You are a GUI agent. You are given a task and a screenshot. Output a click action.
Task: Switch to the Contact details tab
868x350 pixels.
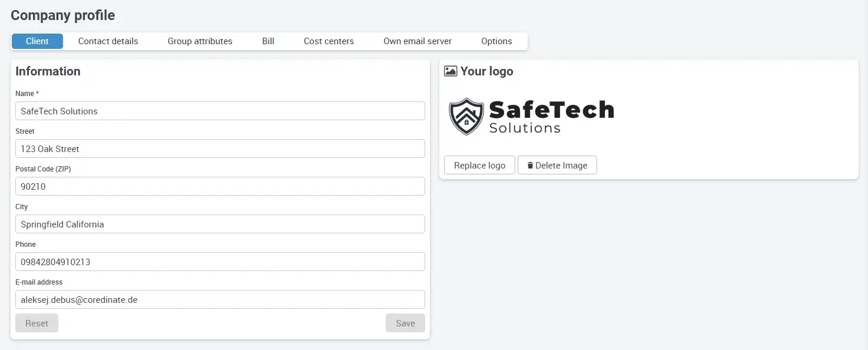click(108, 41)
